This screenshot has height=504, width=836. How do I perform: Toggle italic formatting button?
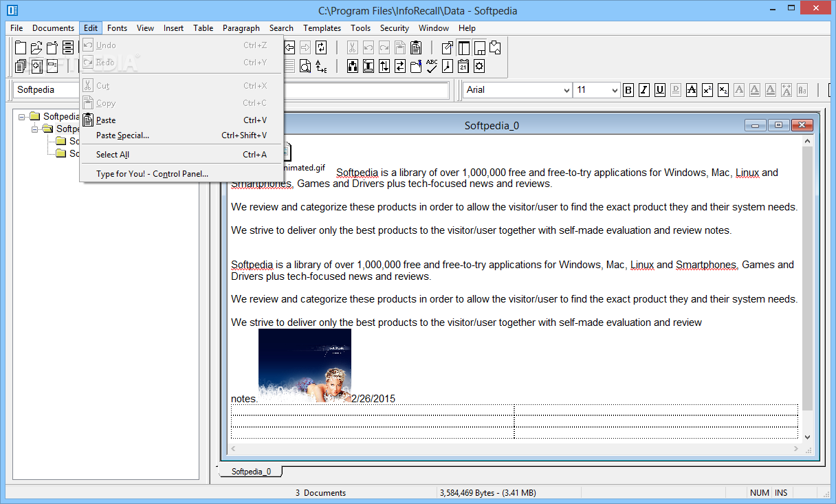(x=644, y=89)
